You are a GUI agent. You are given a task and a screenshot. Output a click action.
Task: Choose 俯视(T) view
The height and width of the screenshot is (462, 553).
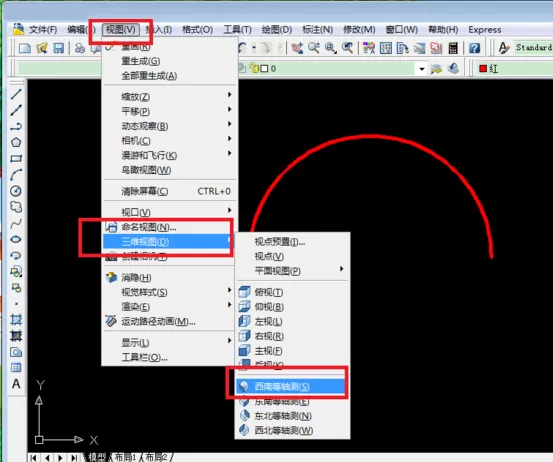pos(293,292)
